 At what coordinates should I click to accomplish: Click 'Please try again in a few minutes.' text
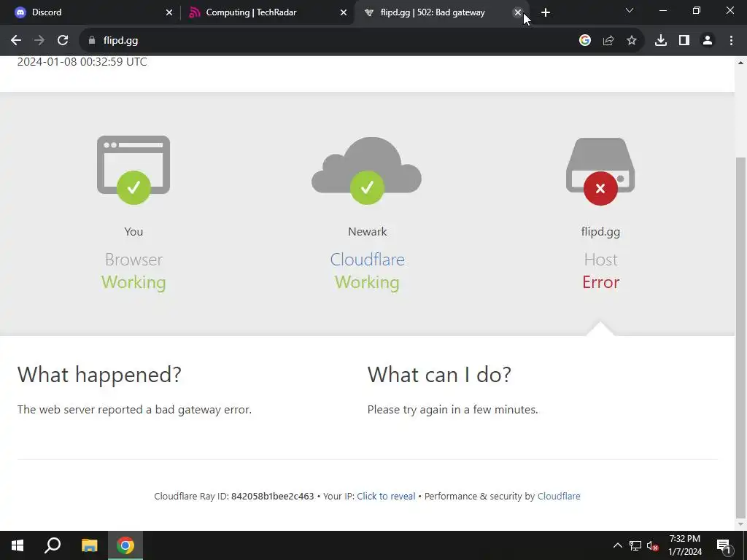452,410
